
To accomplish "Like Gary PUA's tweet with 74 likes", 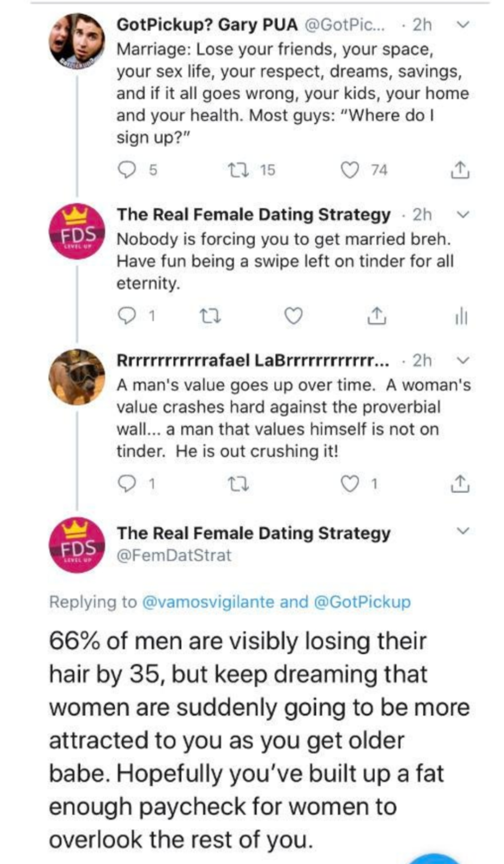I will point(350,170).
